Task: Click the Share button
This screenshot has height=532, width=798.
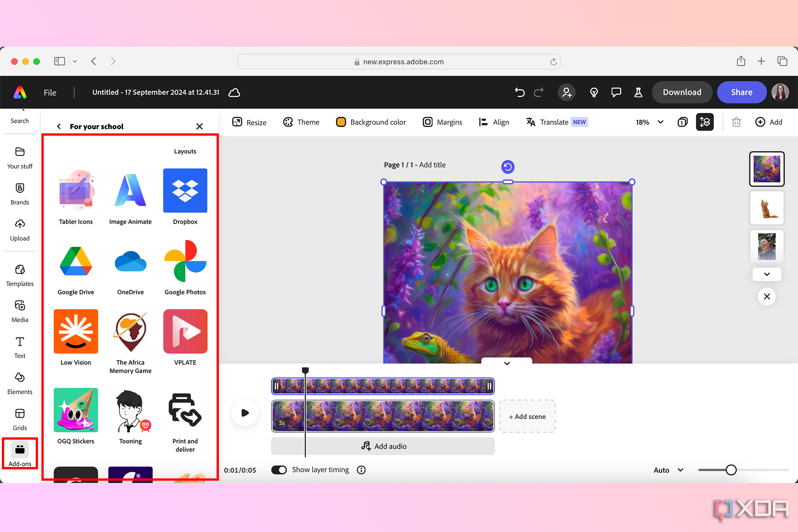Action: pos(741,92)
